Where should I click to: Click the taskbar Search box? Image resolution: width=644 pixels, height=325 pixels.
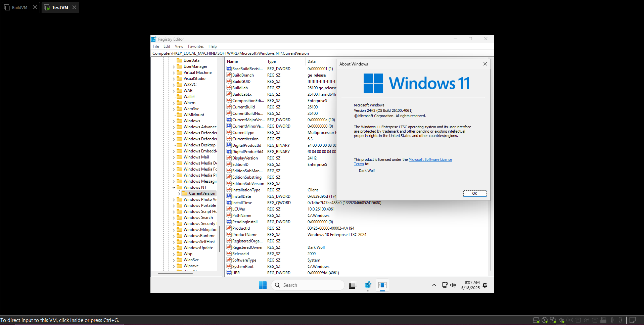coord(308,285)
